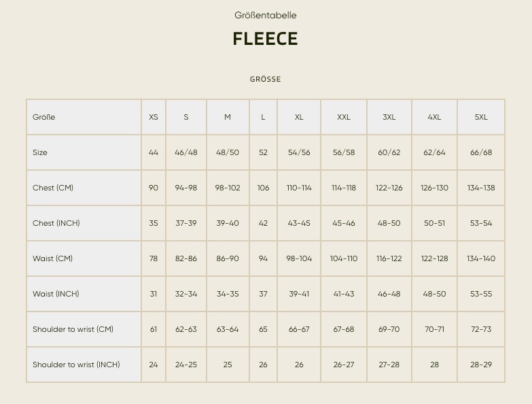Click the Waist (INCH) row label

(x=56, y=294)
